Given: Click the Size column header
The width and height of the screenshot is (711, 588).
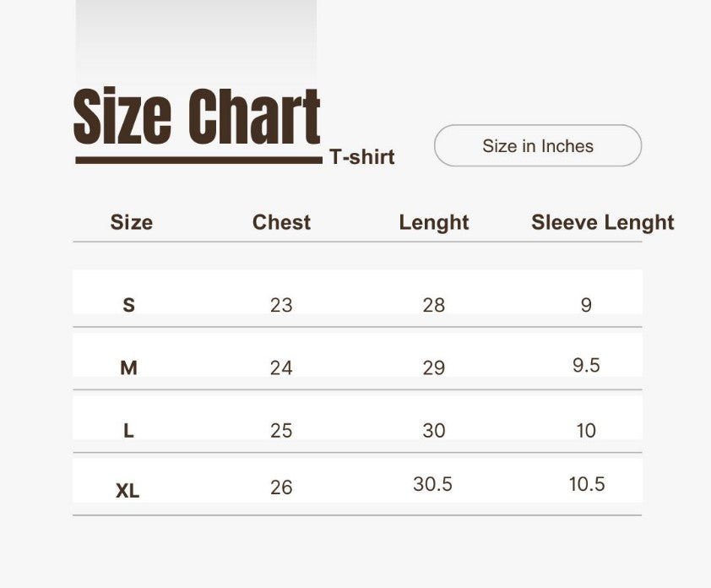Looking at the screenshot, I should [132, 222].
